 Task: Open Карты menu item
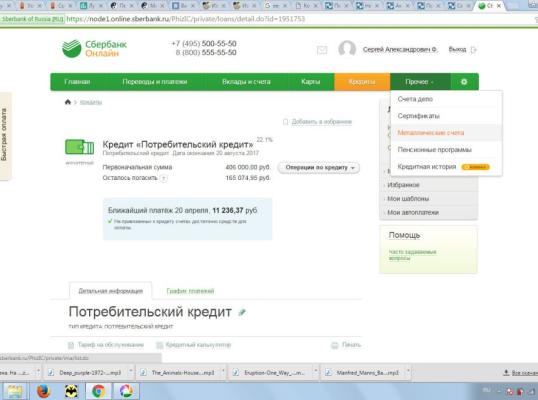coord(311,82)
